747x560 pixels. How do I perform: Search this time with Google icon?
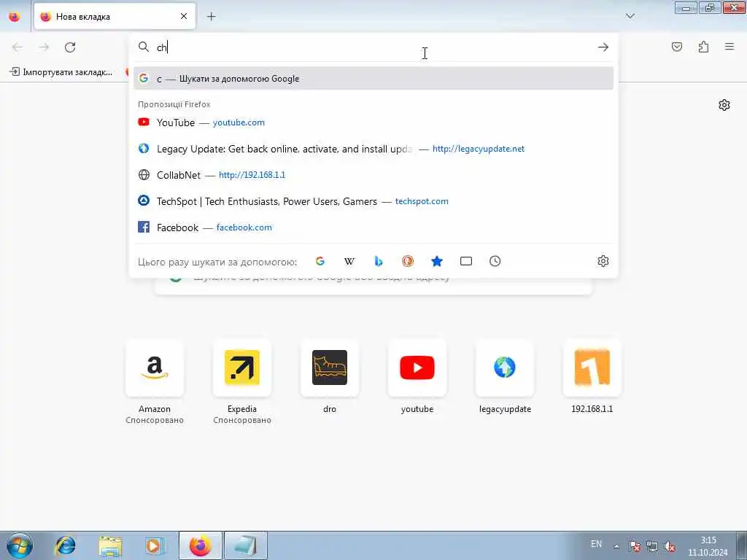(x=320, y=261)
